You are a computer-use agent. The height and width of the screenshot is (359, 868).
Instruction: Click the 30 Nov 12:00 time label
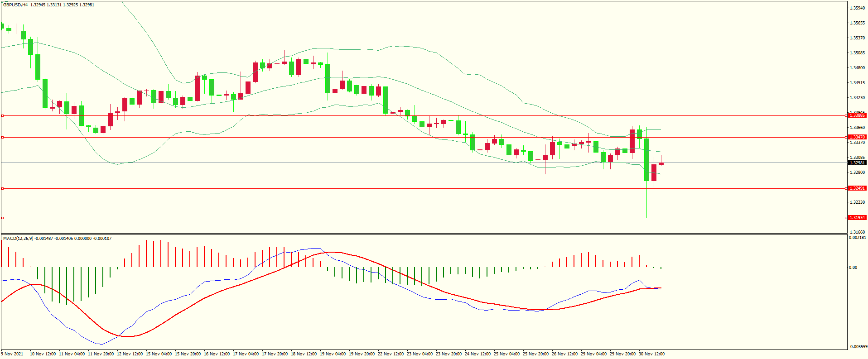651,354
